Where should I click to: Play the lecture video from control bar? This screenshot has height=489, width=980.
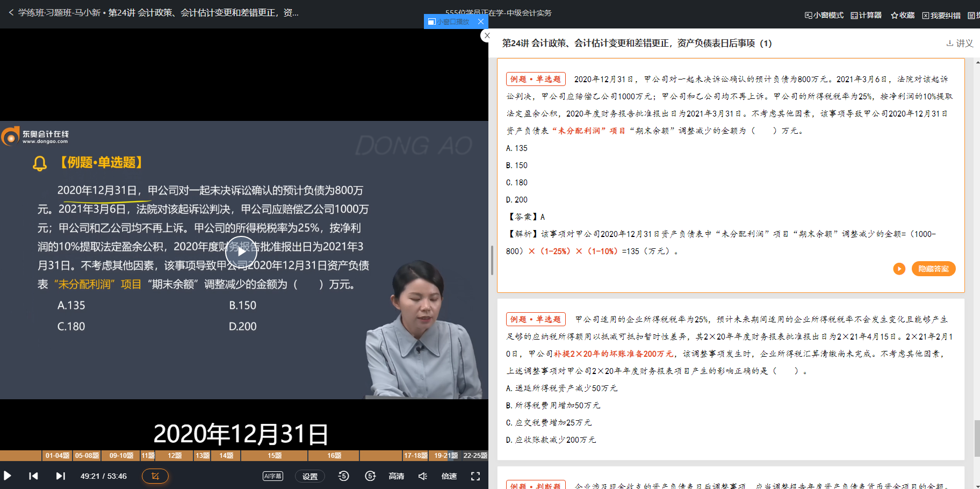(8, 476)
